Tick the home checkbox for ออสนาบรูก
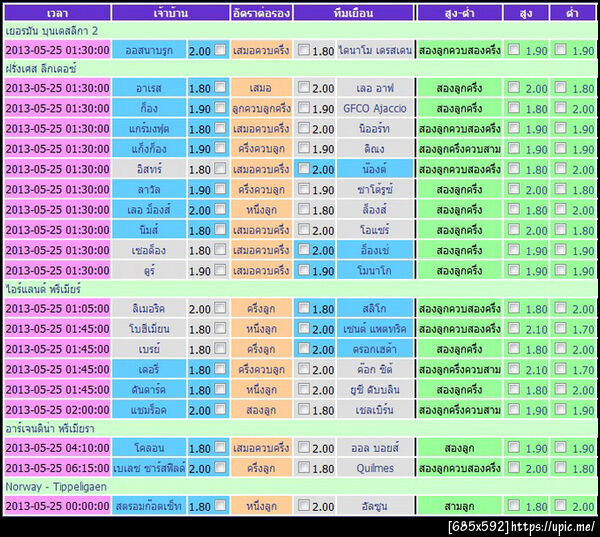The height and width of the screenshot is (537, 600). tap(220, 49)
